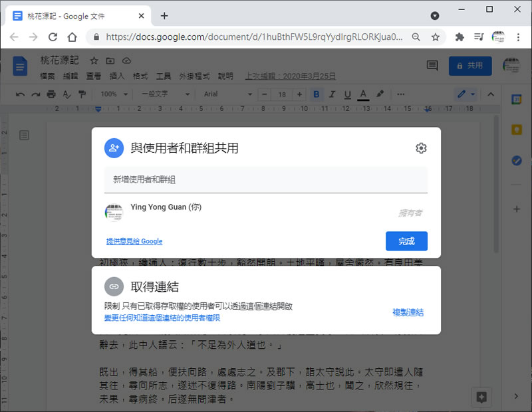Click the 新增使用者和群組 input field
Screen dimensions: 532x412
click(x=265, y=179)
